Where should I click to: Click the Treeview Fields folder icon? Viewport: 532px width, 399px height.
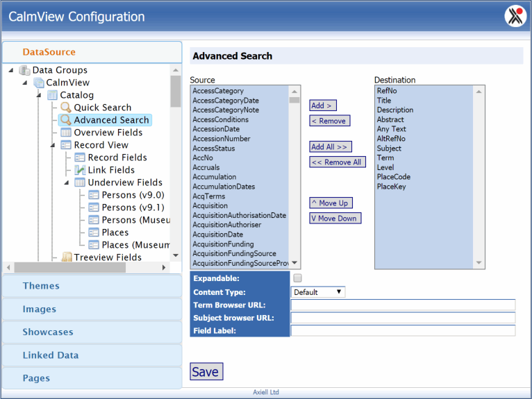67,257
